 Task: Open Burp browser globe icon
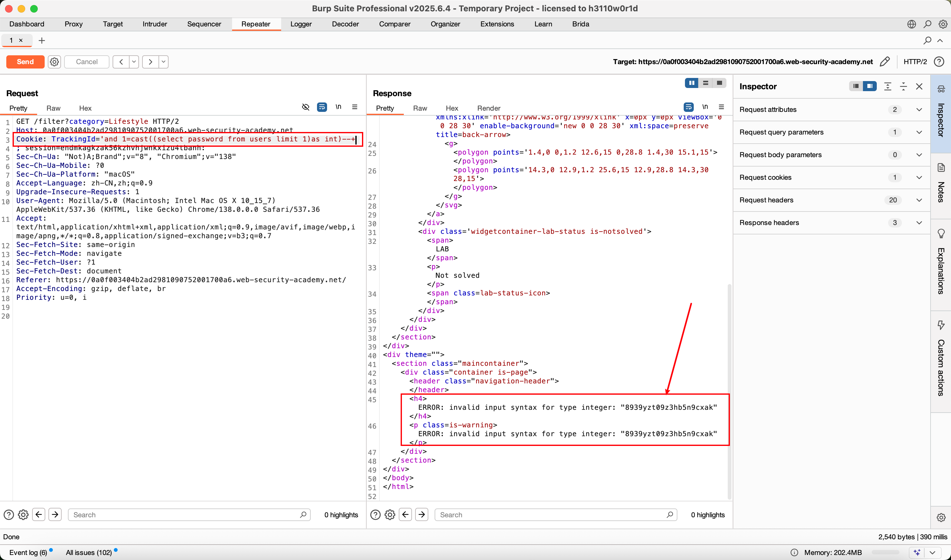pyautogui.click(x=911, y=24)
